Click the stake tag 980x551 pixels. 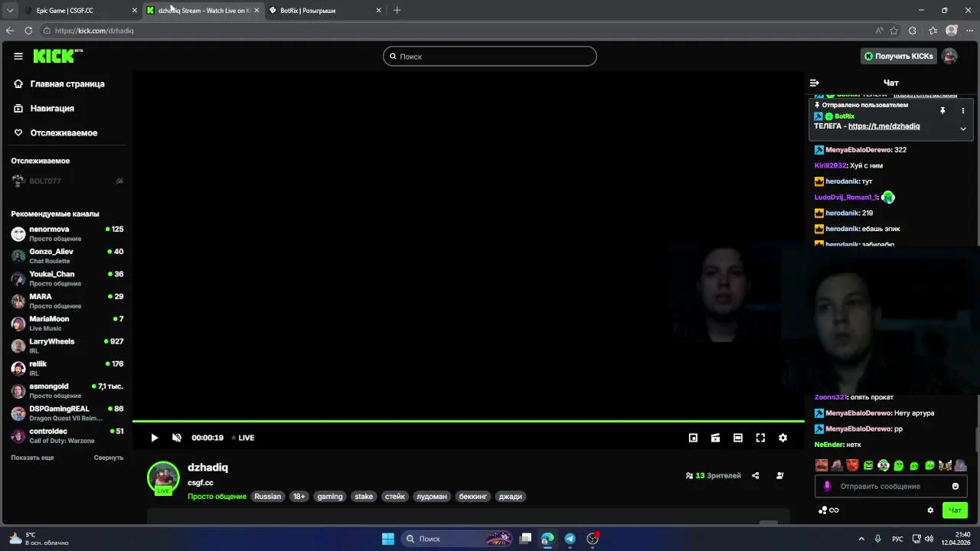point(364,497)
